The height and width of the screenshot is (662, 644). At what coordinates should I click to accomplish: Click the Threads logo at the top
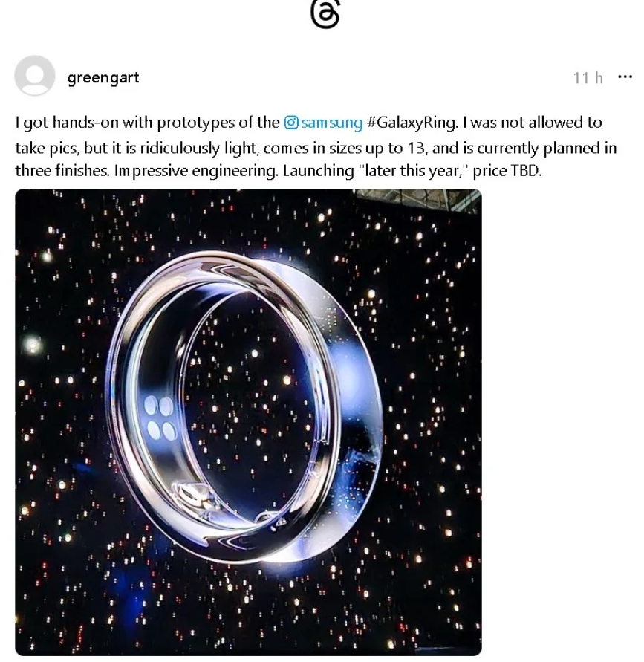(x=325, y=14)
